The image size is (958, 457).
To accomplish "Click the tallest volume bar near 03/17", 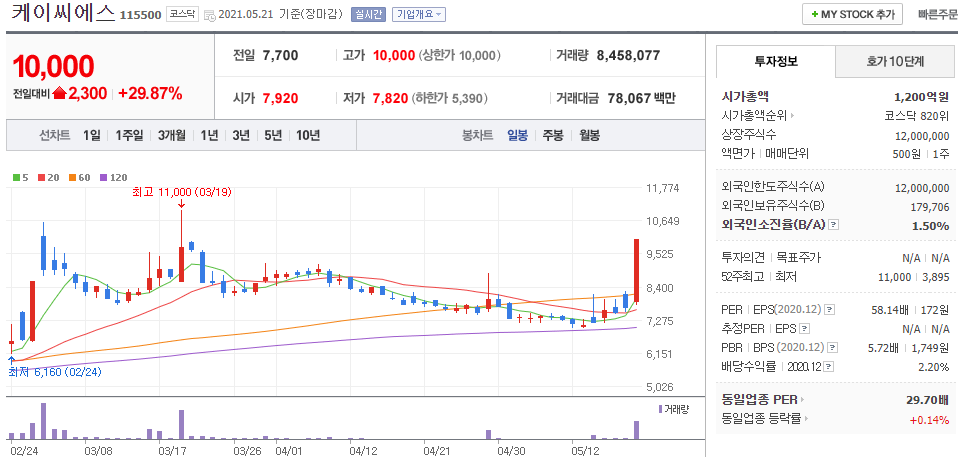I will coord(181,425).
